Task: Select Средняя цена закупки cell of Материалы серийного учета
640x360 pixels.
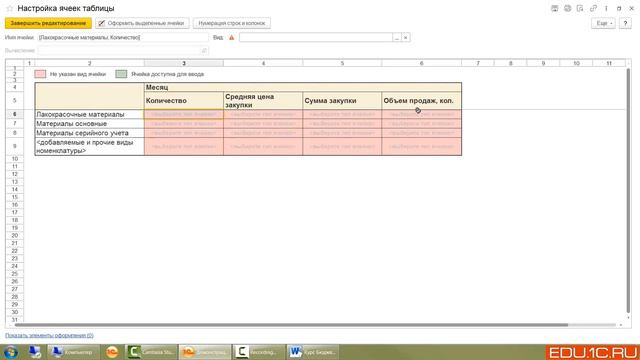Action: [x=263, y=133]
